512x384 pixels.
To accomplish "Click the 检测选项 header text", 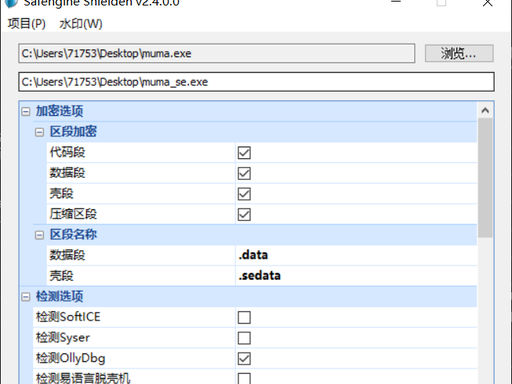I will [x=59, y=296].
